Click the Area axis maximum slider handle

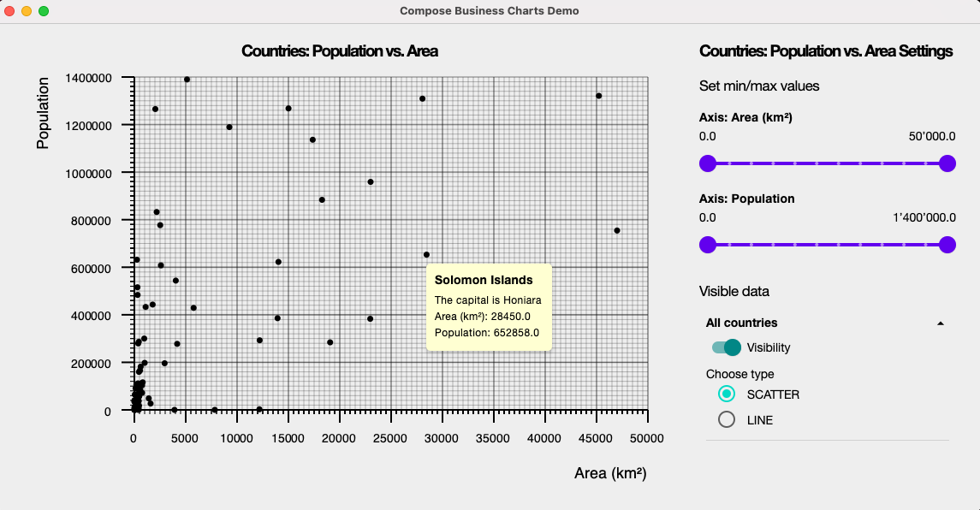tap(947, 163)
